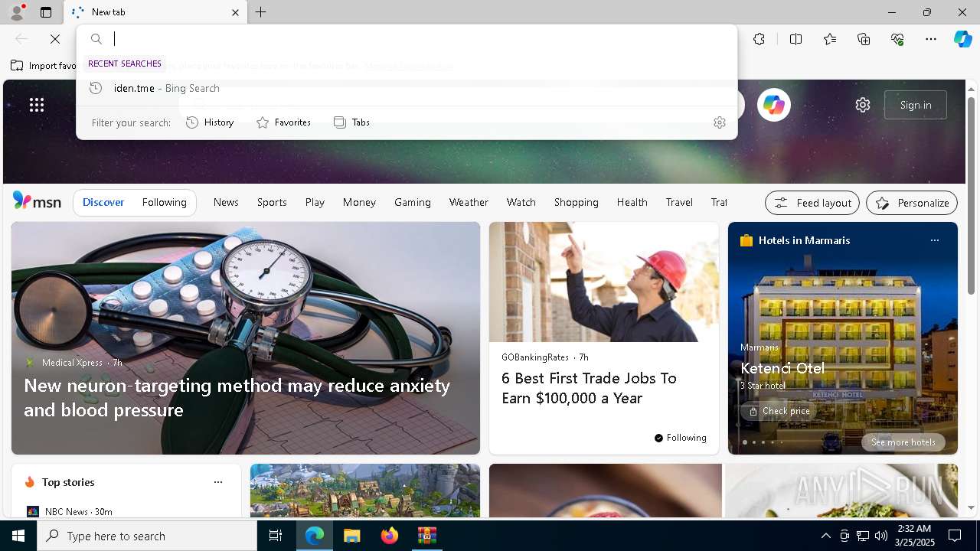The height and width of the screenshot is (551, 980).
Task: Open Browser essentials icon
Action: [897, 39]
